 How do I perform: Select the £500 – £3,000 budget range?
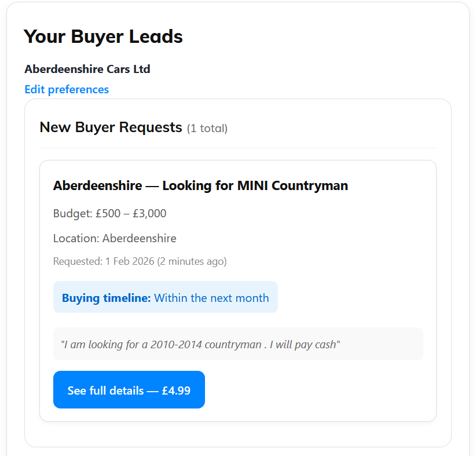pyautogui.click(x=131, y=213)
